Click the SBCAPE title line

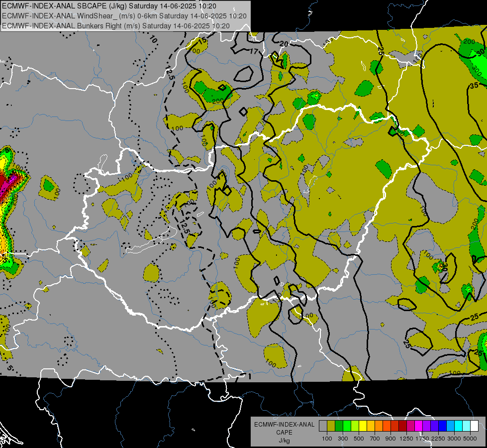(109, 6)
